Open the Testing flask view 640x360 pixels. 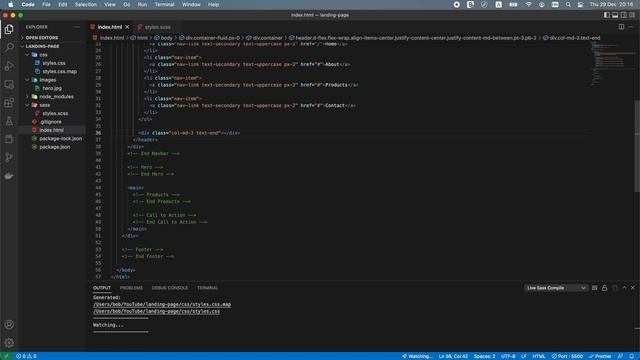coord(9,121)
